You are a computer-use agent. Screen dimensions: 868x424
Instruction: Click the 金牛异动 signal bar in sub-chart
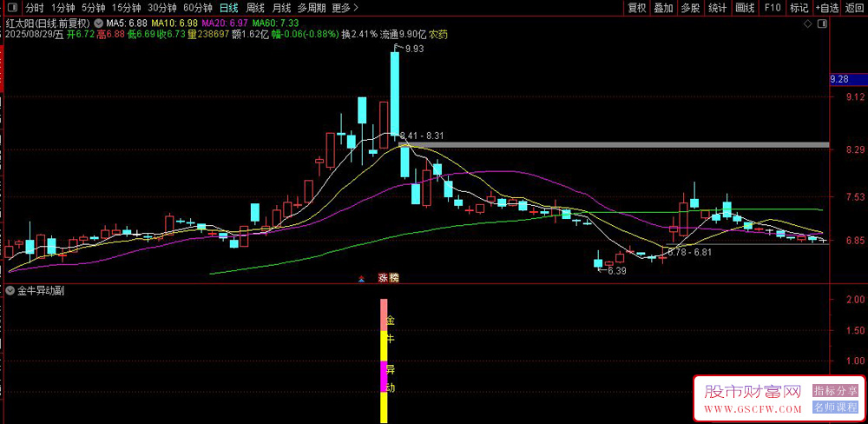[384, 361]
